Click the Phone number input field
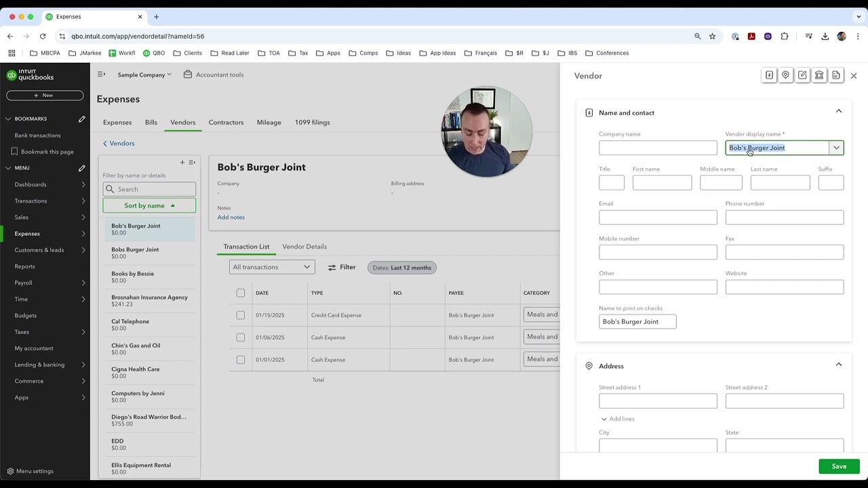 (x=785, y=217)
